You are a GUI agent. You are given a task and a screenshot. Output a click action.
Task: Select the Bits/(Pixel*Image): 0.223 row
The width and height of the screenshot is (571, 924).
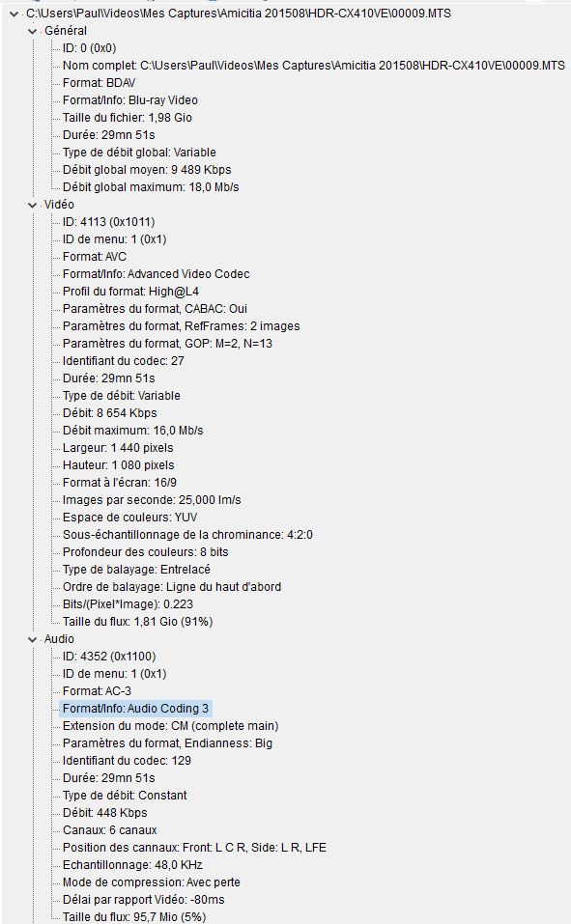coord(128,604)
